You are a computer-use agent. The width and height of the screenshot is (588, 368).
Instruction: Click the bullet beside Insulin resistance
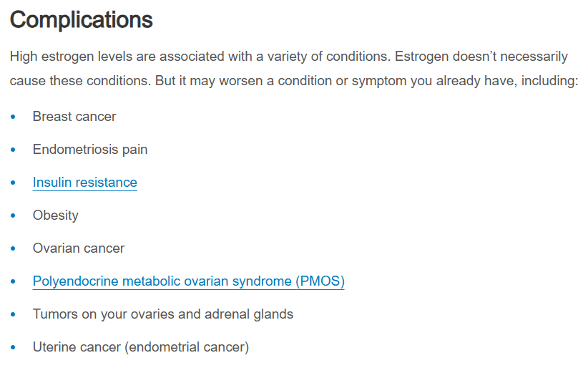click(x=13, y=183)
